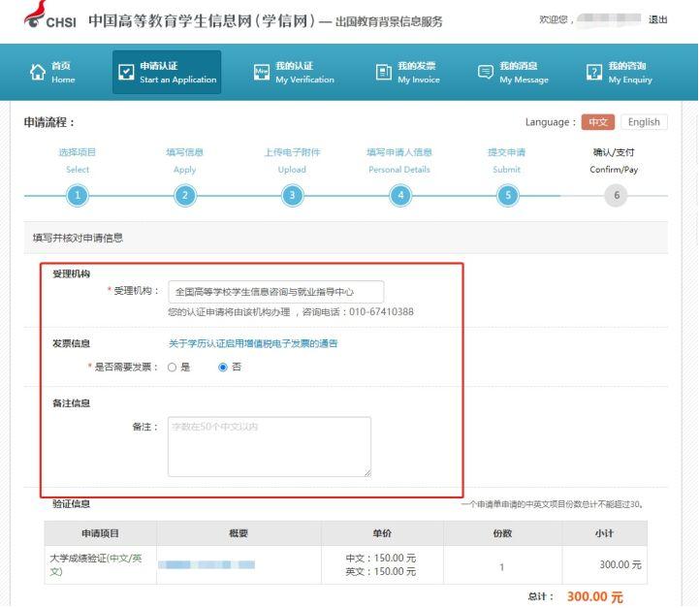
Task: Click the 中文：150.00 元 price text
Action: 381,558
